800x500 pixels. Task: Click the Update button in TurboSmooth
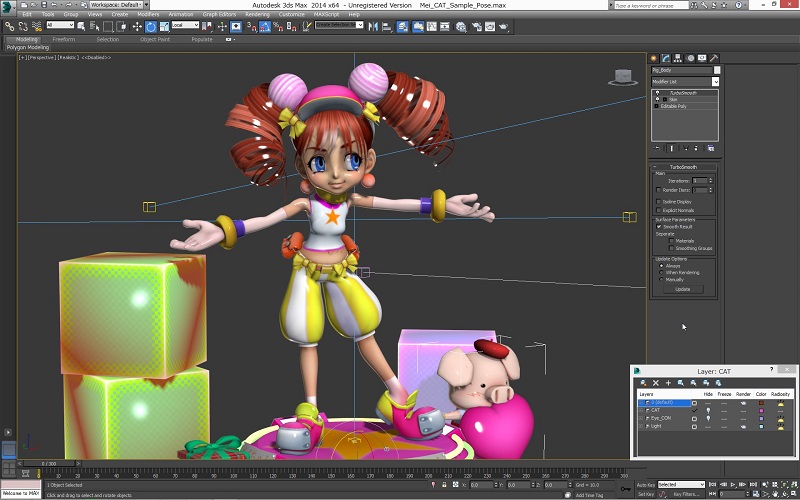pyautogui.click(x=683, y=289)
